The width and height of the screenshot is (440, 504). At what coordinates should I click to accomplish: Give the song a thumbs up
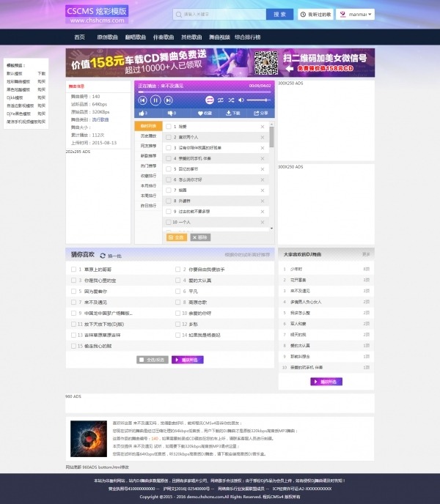142,113
